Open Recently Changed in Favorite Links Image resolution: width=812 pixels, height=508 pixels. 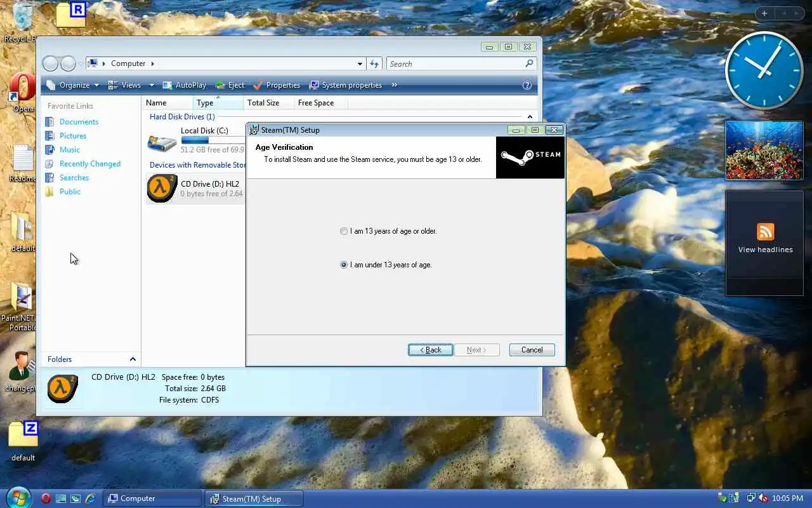[x=89, y=164]
